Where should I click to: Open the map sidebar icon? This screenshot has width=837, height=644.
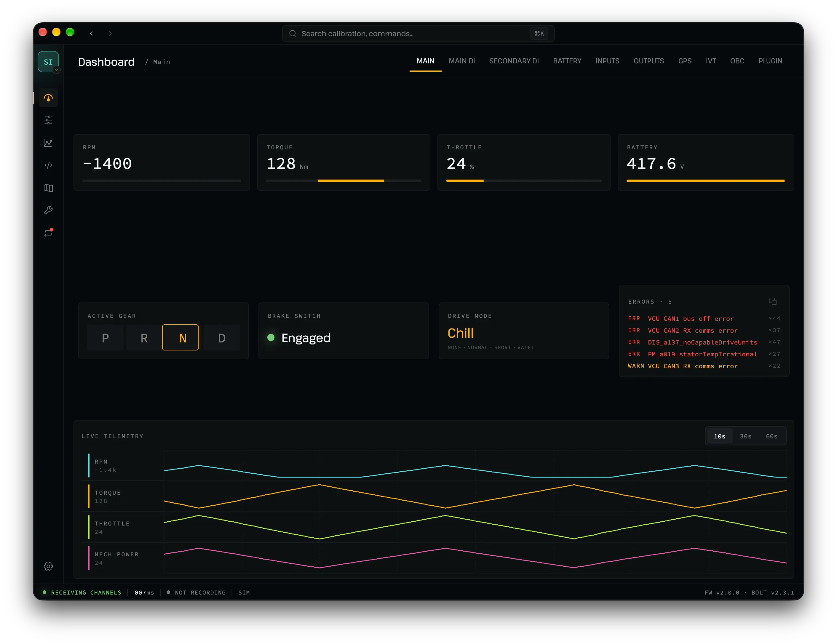click(x=48, y=188)
